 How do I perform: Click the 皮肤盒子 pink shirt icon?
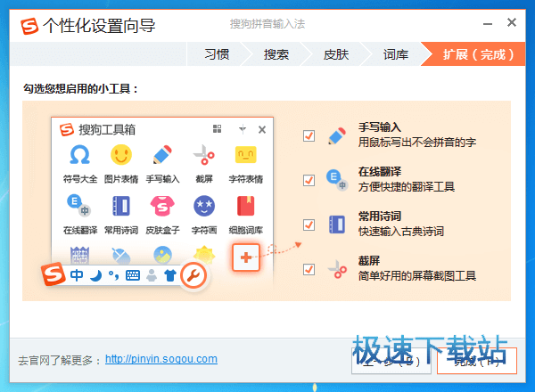(162, 206)
